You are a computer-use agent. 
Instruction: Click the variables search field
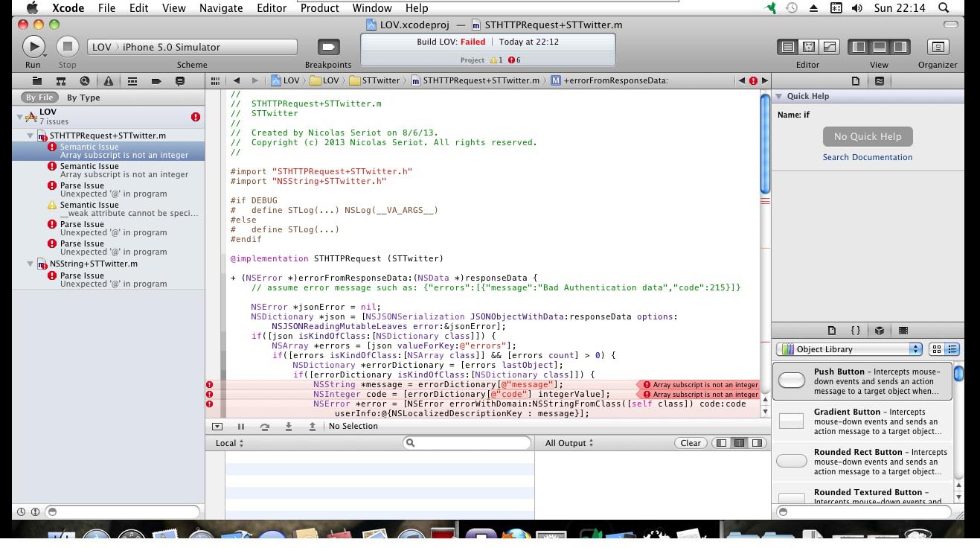pos(467,443)
